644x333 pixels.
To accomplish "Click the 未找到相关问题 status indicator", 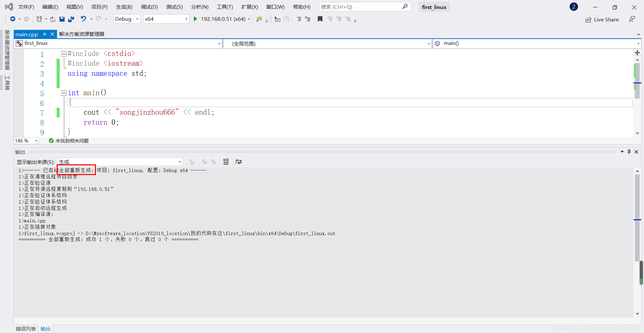I will pos(69,141).
